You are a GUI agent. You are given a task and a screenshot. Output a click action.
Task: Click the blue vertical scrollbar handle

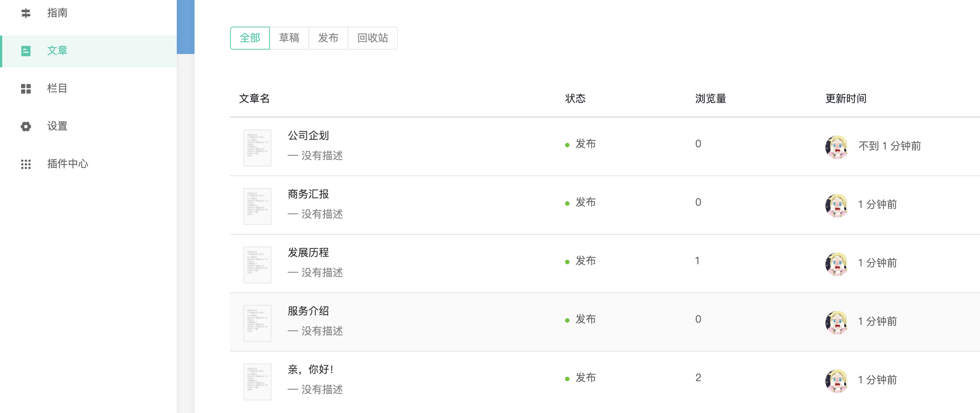click(x=186, y=27)
